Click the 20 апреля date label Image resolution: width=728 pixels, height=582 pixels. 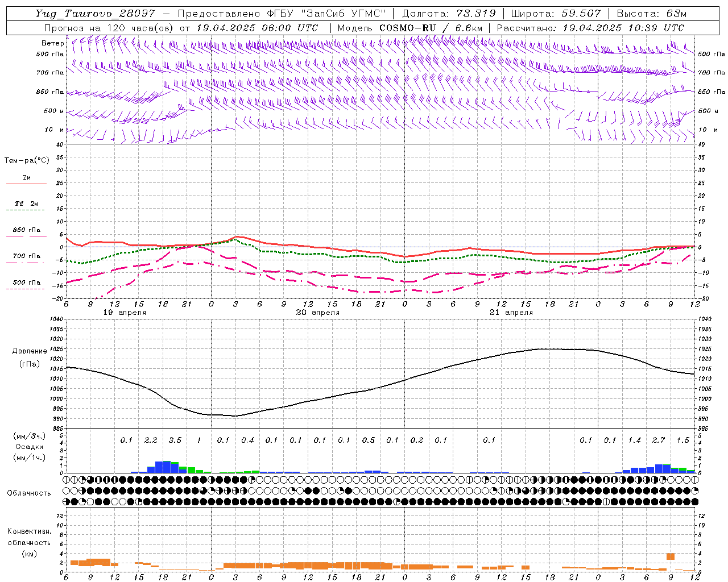pos(318,313)
